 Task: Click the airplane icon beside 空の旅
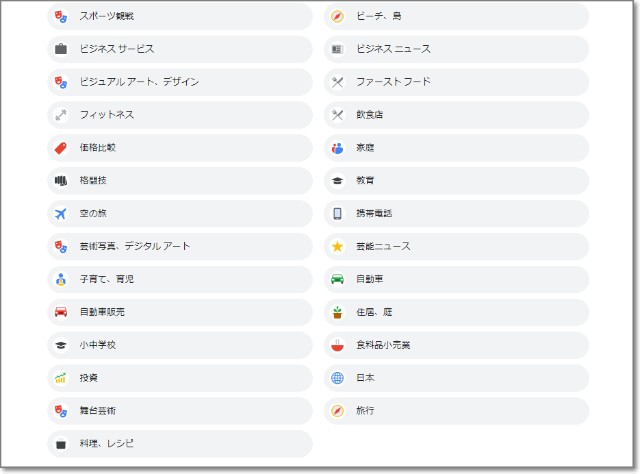point(61,213)
